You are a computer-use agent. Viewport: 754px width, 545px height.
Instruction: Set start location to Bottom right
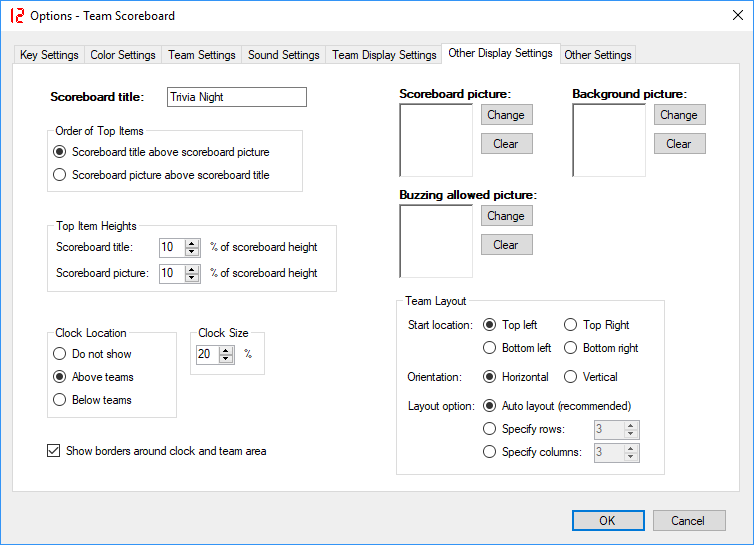coord(570,348)
